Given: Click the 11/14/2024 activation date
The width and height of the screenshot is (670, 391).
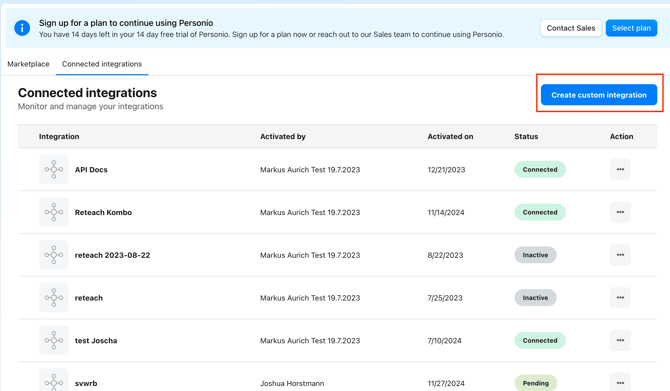Looking at the screenshot, I should pos(446,212).
